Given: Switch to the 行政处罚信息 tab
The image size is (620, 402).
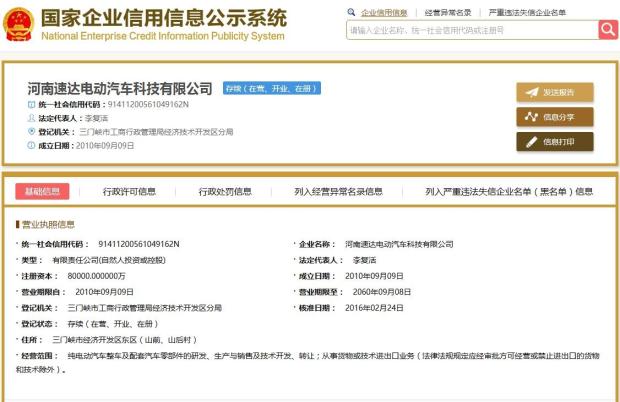Looking at the screenshot, I should click(225, 192).
